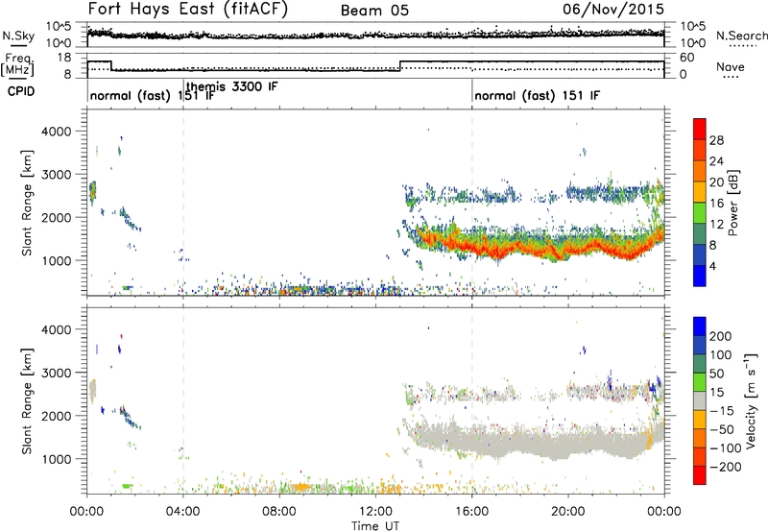This screenshot has height=532, width=768.
Task: Click the '4000' tick on the power panel
Action: click(x=56, y=132)
